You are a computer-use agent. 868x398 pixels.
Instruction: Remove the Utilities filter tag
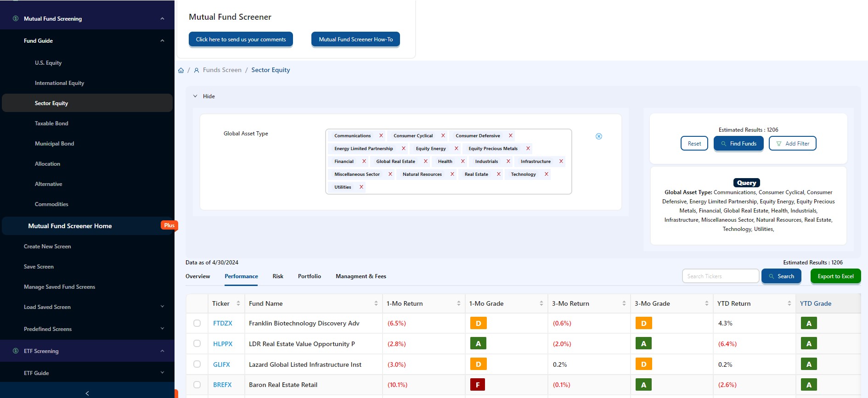tap(361, 187)
